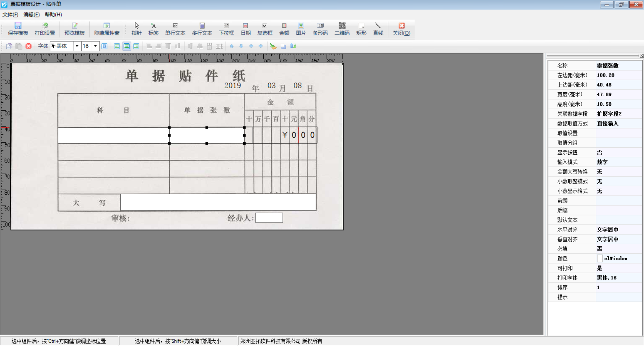This screenshot has height=346, width=644.
Task: Insert a 条形码 barcode element
Action: point(320,29)
